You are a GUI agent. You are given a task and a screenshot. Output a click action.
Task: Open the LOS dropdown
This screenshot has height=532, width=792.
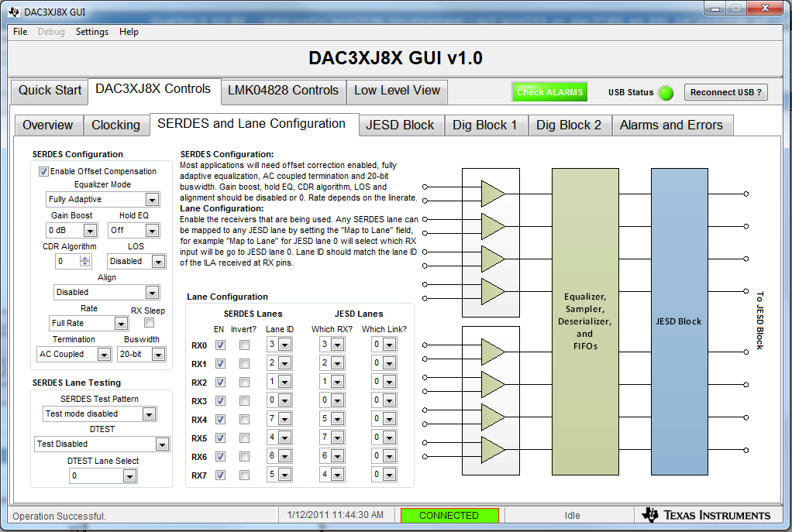[159, 262]
